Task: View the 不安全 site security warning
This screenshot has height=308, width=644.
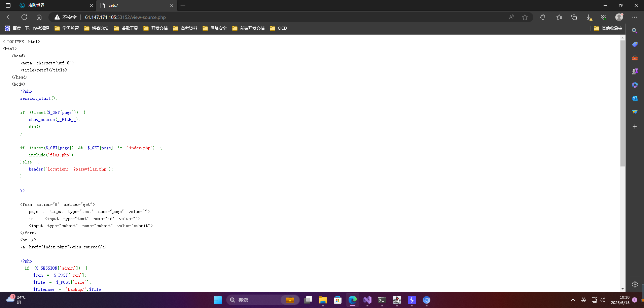Action: tap(66, 17)
